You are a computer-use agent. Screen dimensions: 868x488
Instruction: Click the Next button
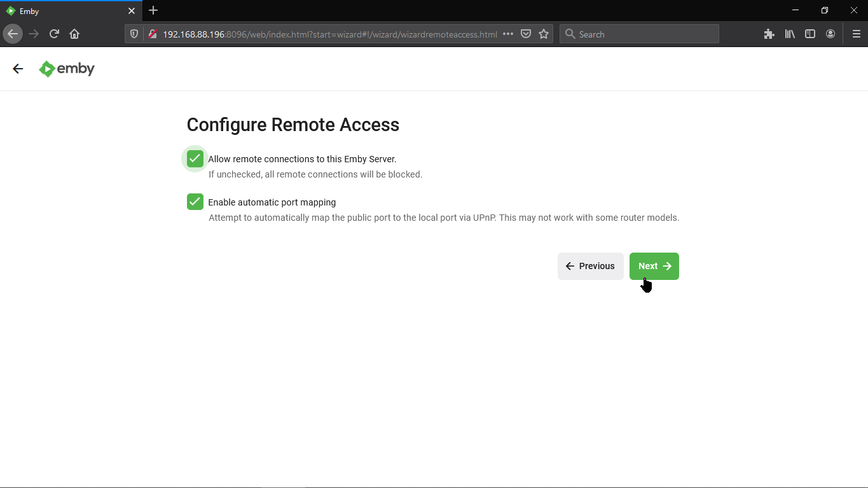[x=654, y=266]
